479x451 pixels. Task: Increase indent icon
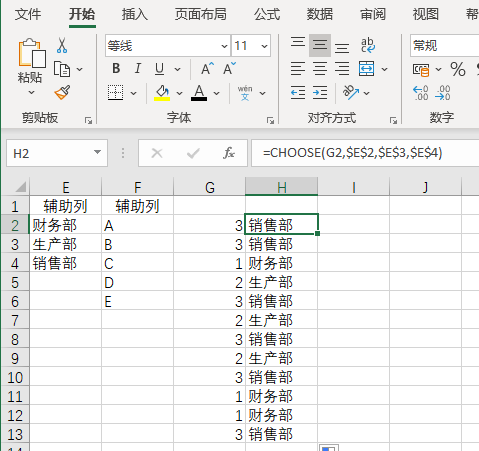(320, 93)
